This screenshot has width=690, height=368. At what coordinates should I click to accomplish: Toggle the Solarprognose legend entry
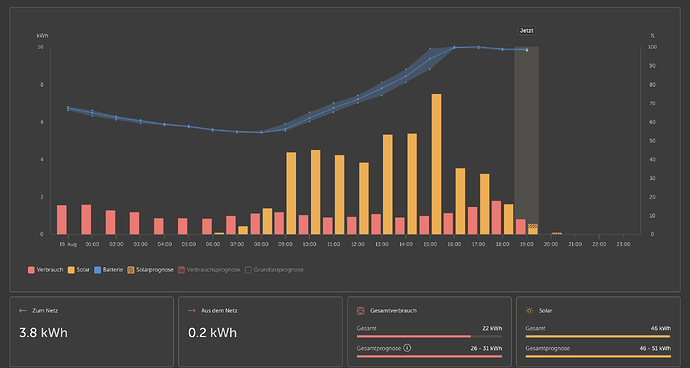150,270
